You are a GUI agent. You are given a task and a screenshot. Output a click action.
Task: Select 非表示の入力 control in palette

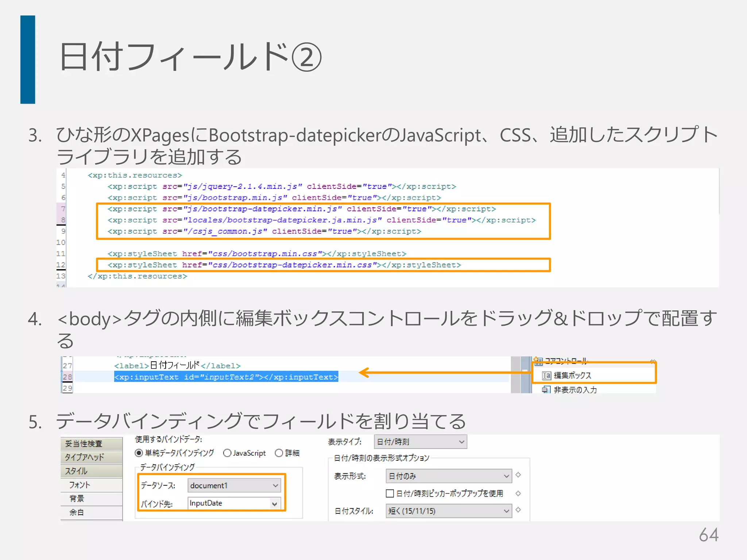[575, 390]
